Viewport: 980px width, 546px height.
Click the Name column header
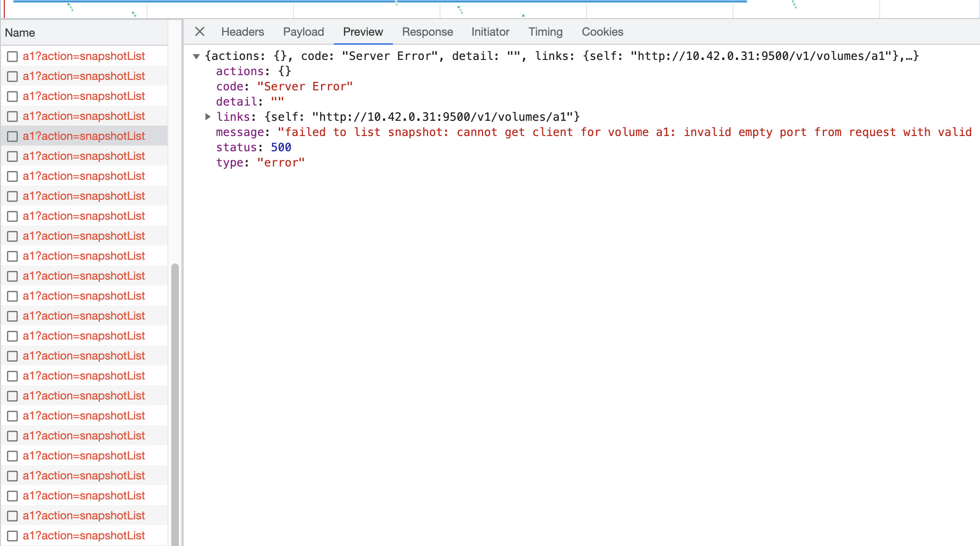point(20,32)
